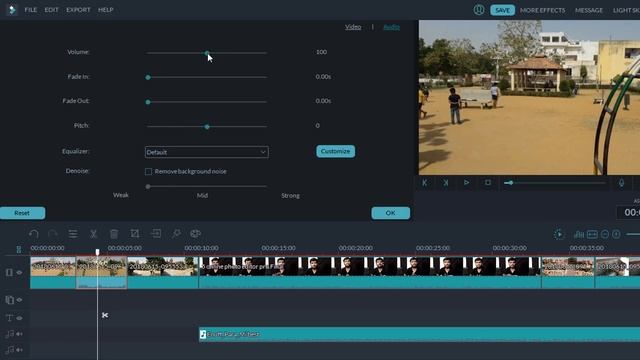This screenshot has height=360, width=640.
Task: Click the timeline zoom out minus icon
Action: click(605, 234)
